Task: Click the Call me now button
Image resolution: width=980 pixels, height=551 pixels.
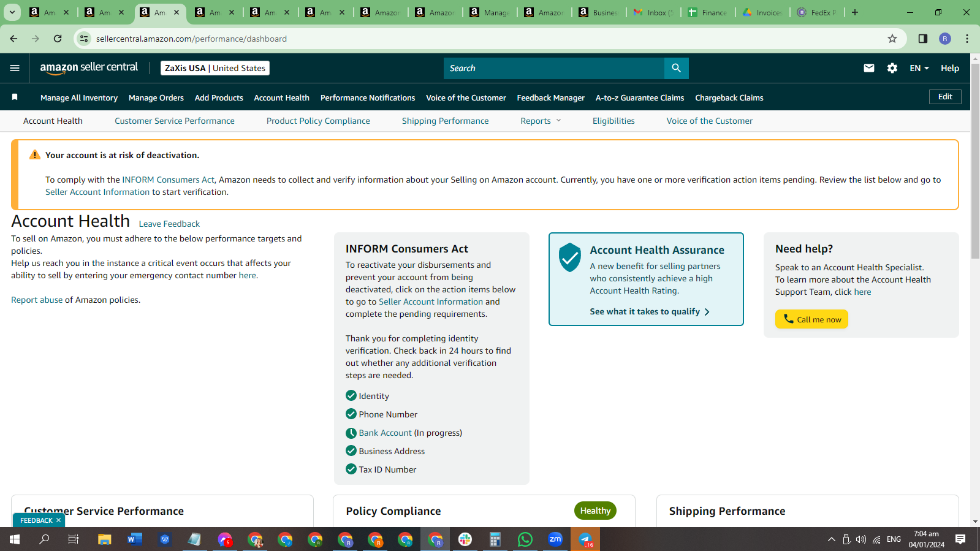Action: [x=811, y=319]
